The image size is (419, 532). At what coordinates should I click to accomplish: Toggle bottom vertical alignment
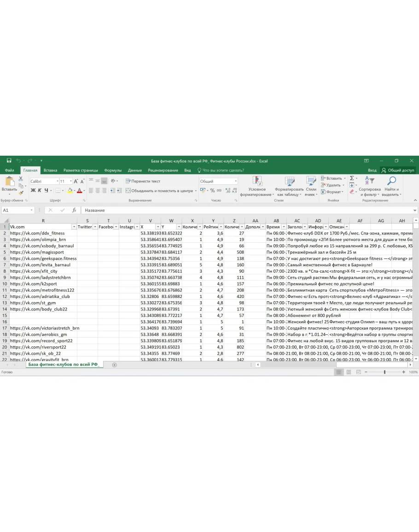[104, 181]
